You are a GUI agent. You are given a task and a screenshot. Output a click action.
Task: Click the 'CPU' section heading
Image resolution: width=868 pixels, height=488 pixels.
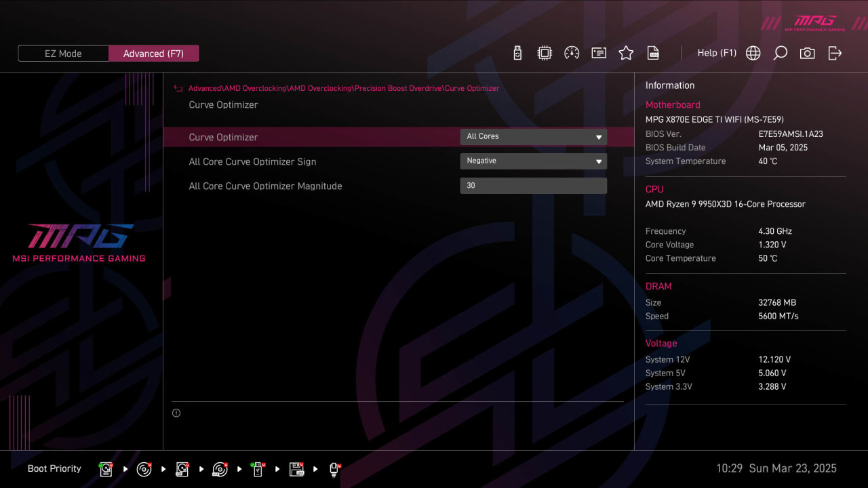654,189
